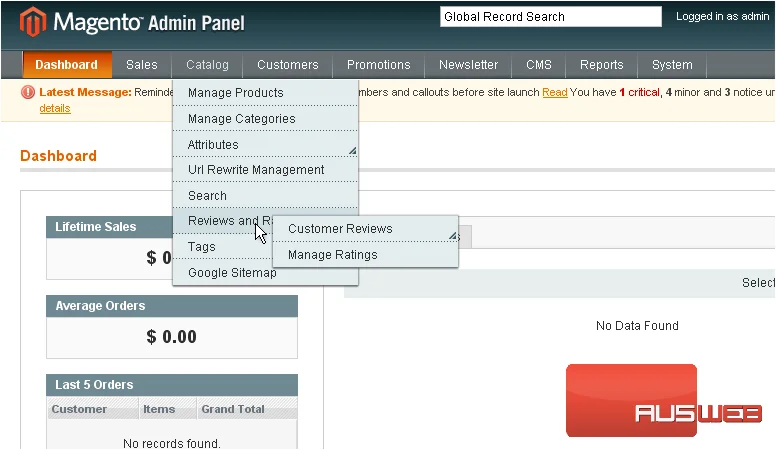Select Reviews and Ratings menu entry
The height and width of the screenshot is (450, 776).
[x=223, y=221]
